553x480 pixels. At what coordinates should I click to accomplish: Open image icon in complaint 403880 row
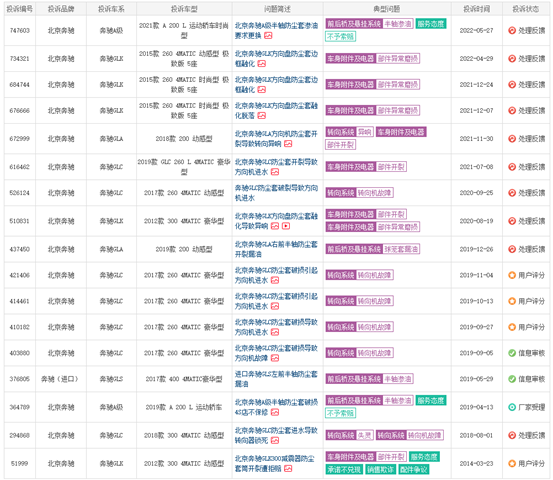click(275, 358)
